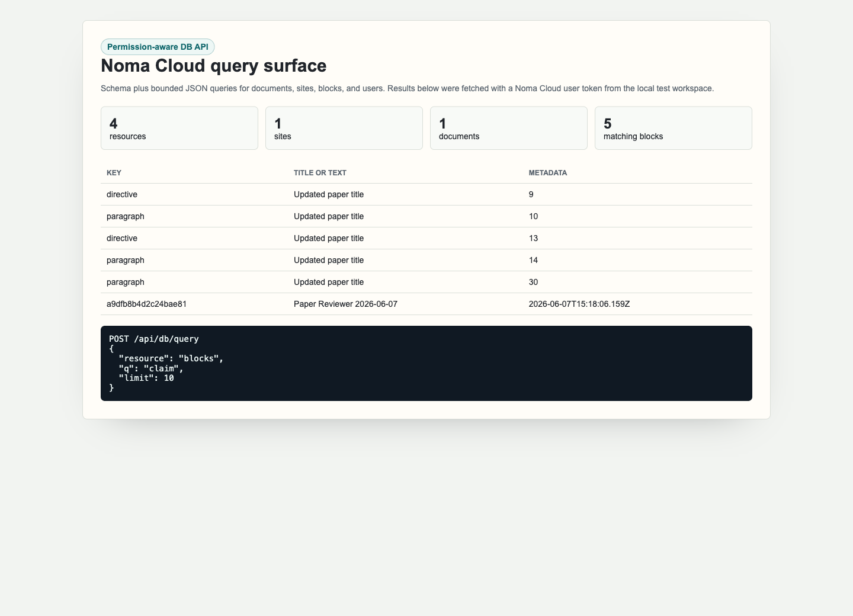This screenshot has width=853, height=616.
Task: Click the paragraph key in row 14
Action: (x=126, y=260)
